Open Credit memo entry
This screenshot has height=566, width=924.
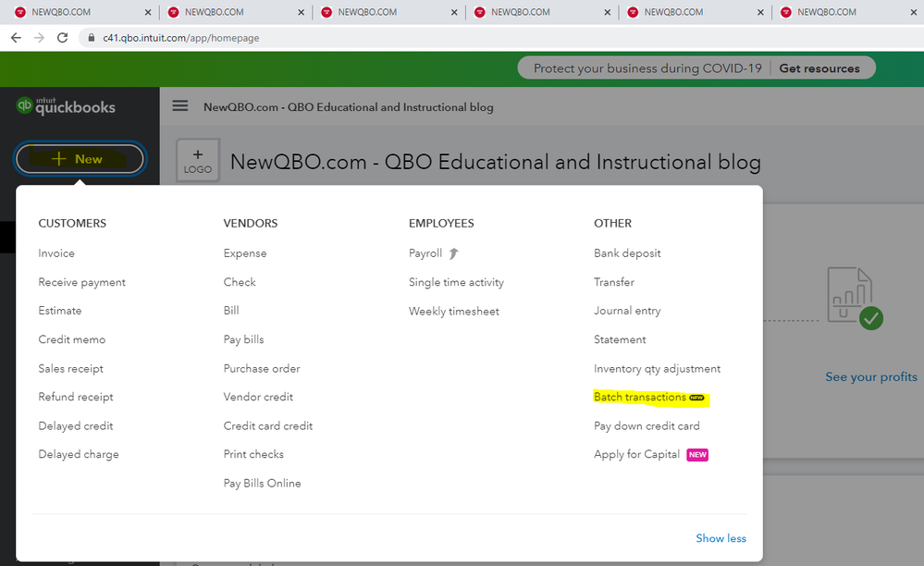[x=72, y=339]
